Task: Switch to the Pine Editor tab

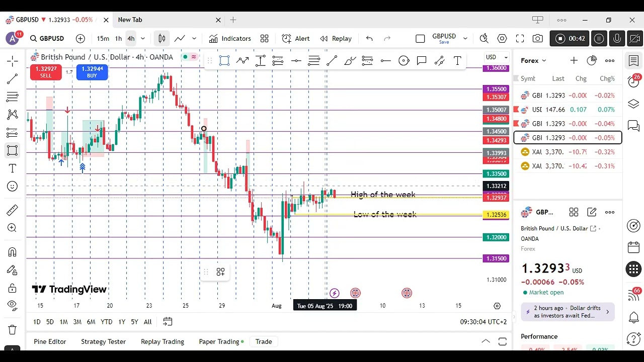Action: pyautogui.click(x=50, y=341)
